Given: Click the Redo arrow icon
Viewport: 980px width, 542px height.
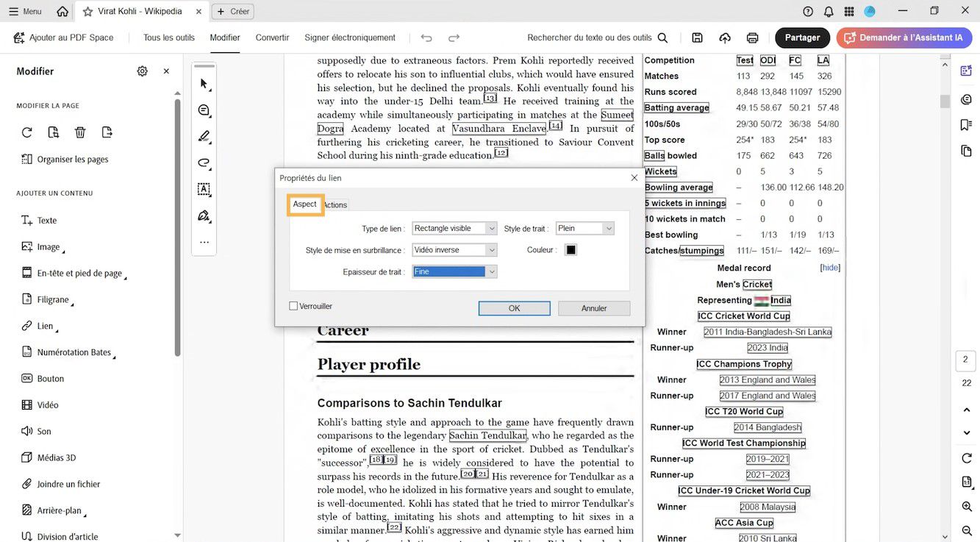Looking at the screenshot, I should (x=454, y=38).
